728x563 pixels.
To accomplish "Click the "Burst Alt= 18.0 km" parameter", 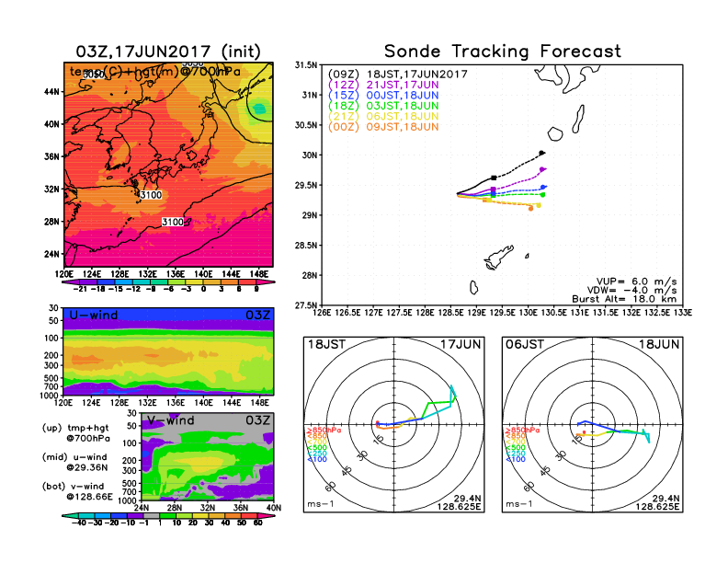I will point(624,299).
